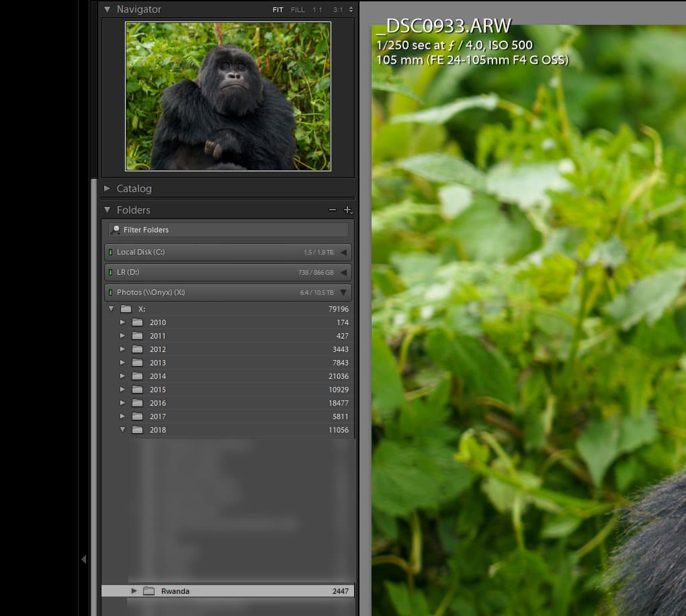Viewport: 686px width, 616px height.
Task: Set Navigator zoom to FILL
Action: click(x=298, y=9)
